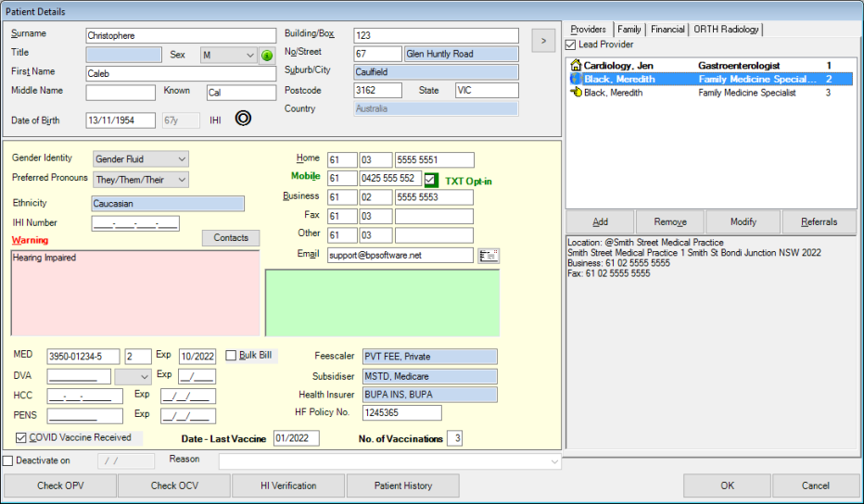Open the email contact card icon
Viewport: 864px width, 504px height.
click(489, 256)
